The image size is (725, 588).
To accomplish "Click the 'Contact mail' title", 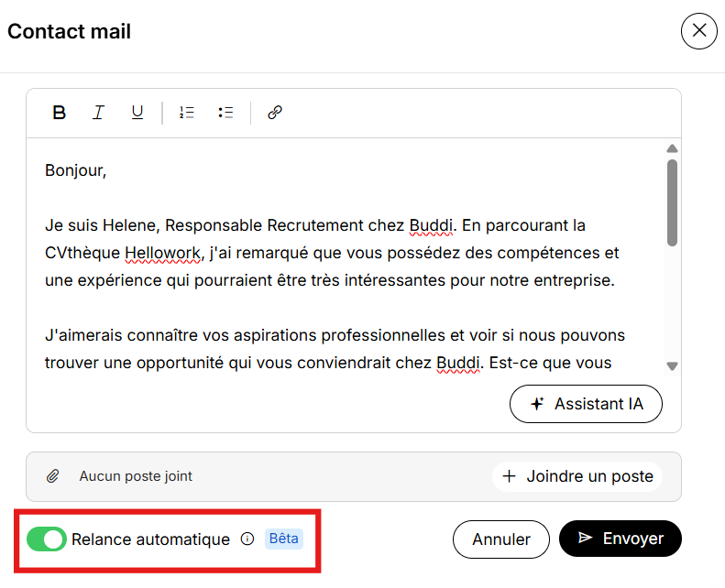I will 70,31.
